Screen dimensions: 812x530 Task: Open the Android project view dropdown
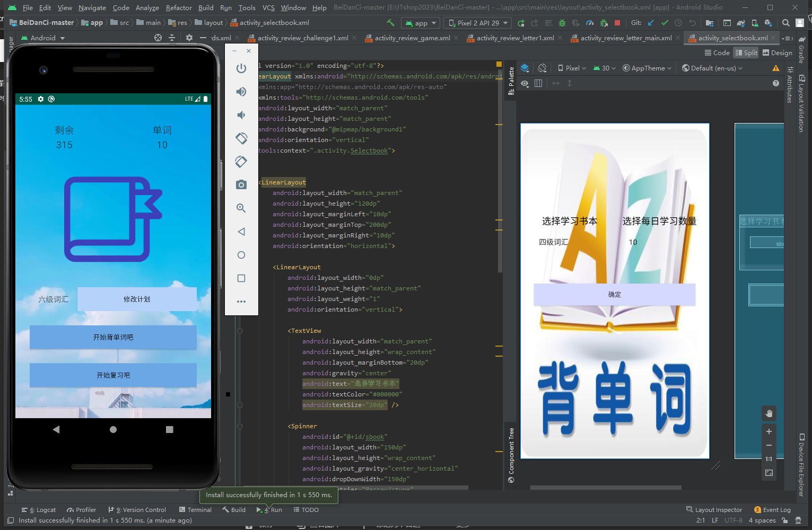[x=42, y=38]
